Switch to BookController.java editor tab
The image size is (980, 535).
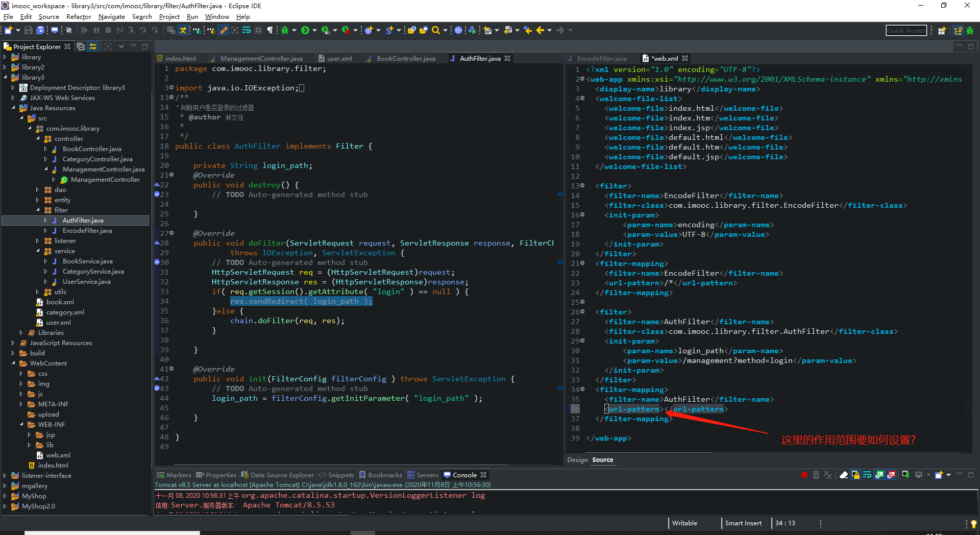[406, 59]
